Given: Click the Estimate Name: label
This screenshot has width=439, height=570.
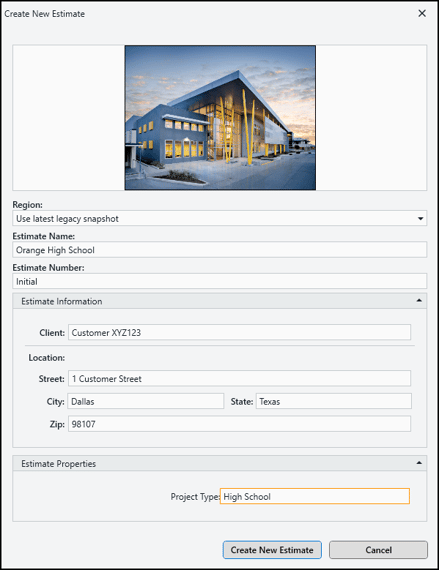Looking at the screenshot, I should click(44, 236).
